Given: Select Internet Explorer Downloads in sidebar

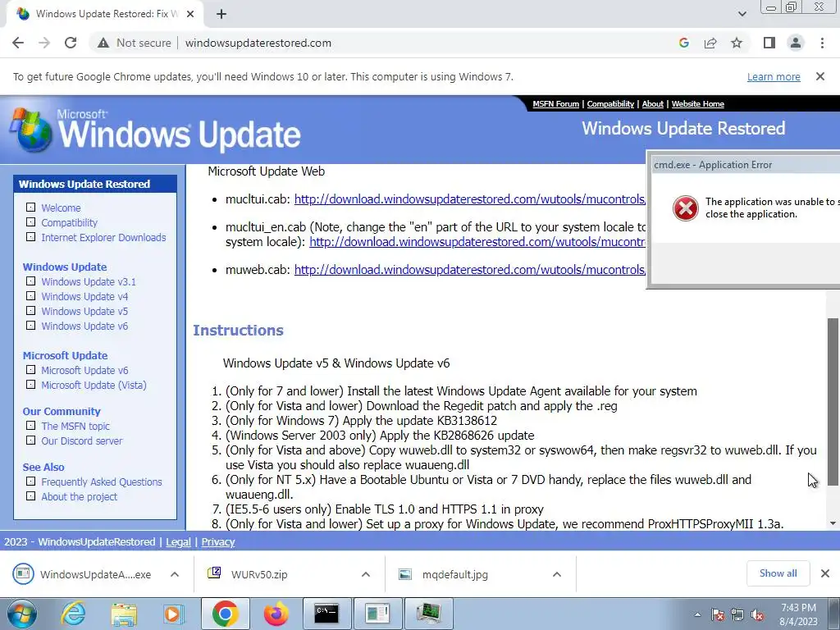Looking at the screenshot, I should (x=103, y=237).
